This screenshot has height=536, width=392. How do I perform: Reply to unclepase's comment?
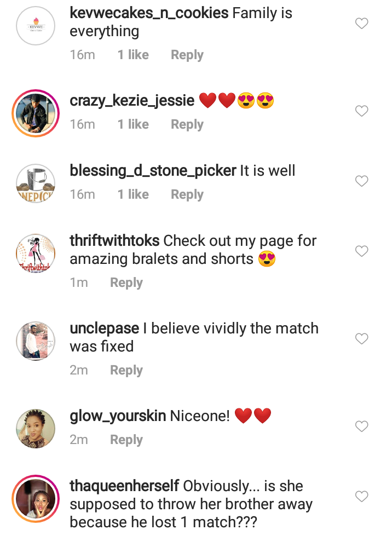126,370
